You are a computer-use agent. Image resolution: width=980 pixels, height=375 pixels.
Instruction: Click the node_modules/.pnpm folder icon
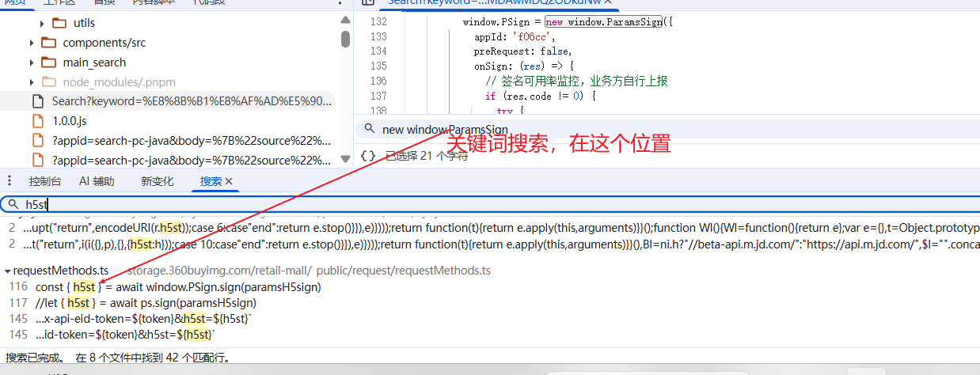[49, 82]
